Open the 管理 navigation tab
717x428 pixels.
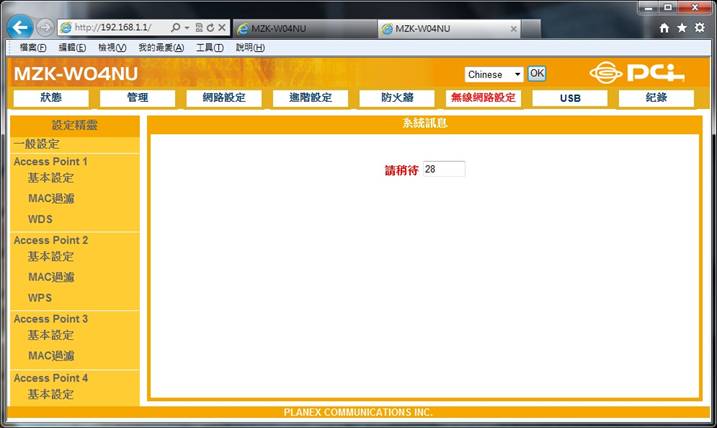137,98
